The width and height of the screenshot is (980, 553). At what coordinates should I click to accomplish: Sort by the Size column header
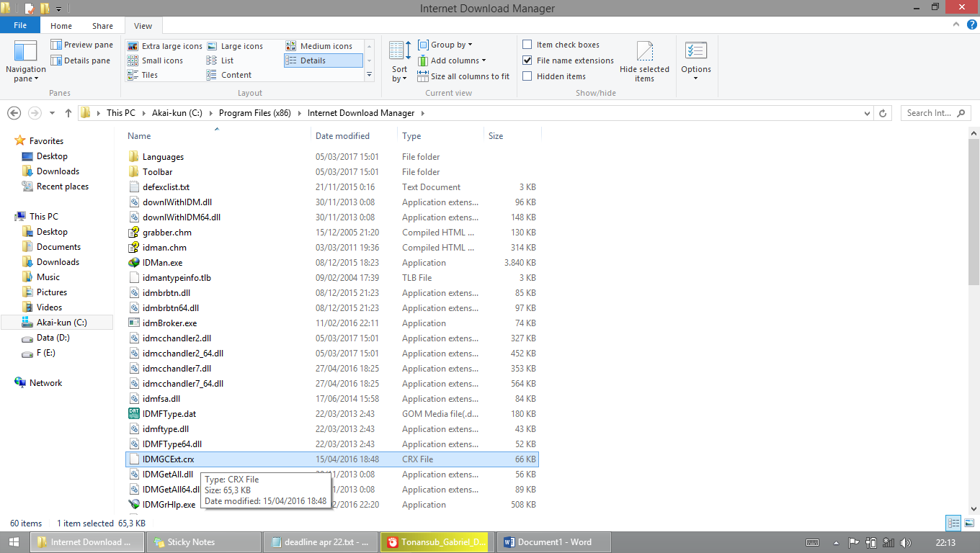point(512,135)
